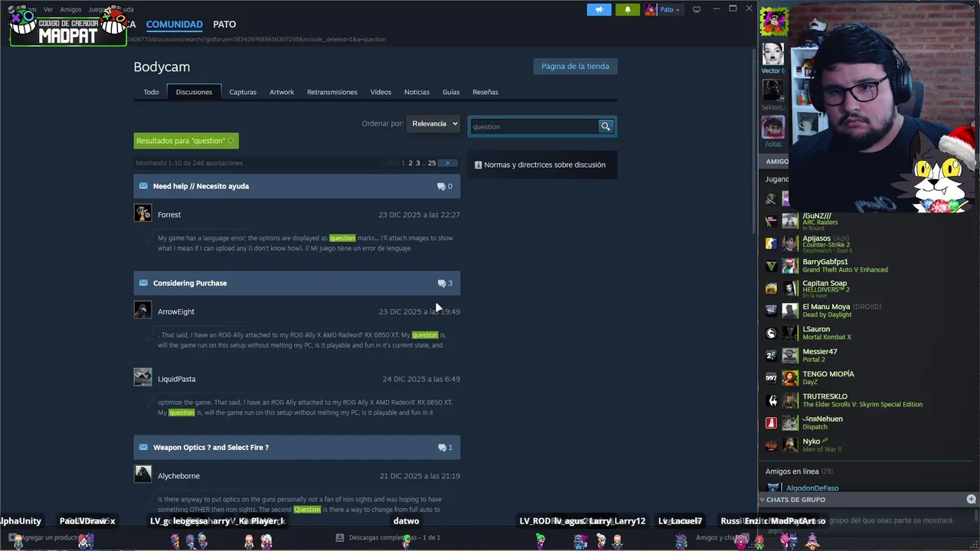Image resolution: width=980 pixels, height=551 pixels.
Task: Click Forrest's avatar
Action: pos(143,214)
